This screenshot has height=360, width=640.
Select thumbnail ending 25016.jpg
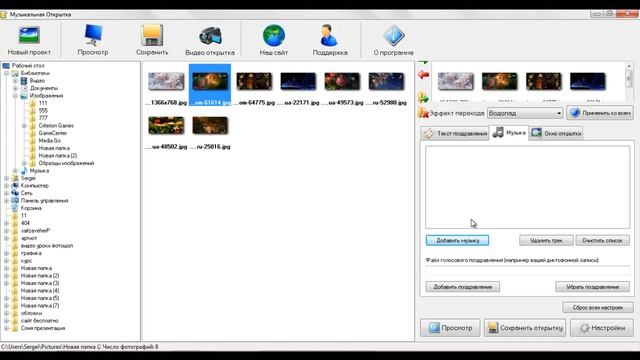pyautogui.click(x=210, y=129)
